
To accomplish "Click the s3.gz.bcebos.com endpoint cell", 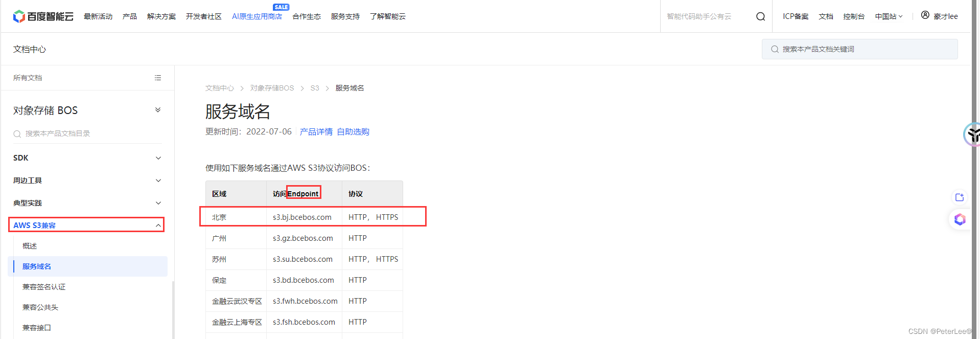I will (303, 238).
